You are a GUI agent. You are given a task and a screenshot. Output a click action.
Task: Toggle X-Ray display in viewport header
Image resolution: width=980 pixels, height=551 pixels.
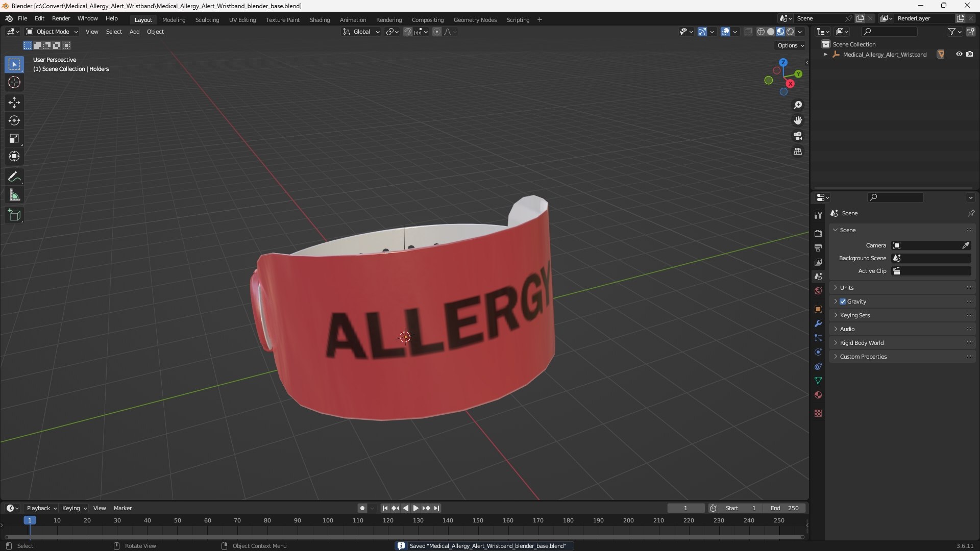[x=748, y=32]
